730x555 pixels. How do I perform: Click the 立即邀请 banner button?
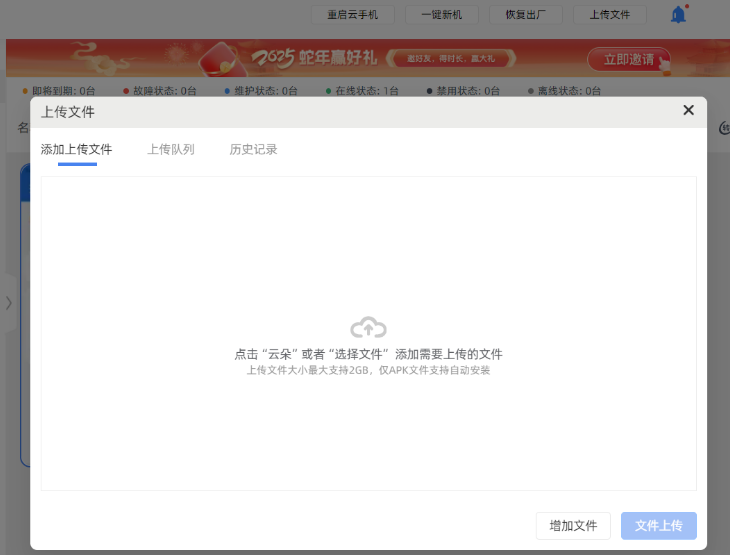(x=628, y=60)
